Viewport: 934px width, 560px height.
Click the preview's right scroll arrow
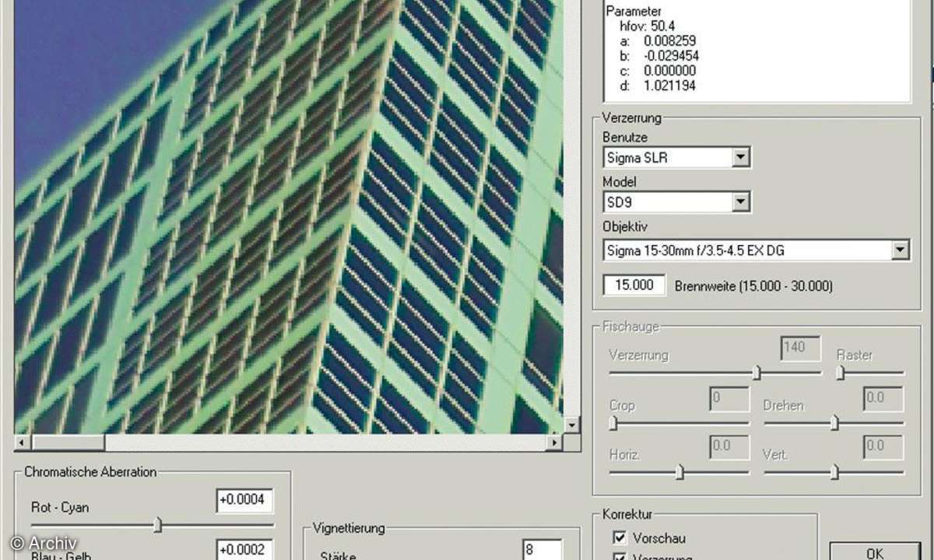554,443
